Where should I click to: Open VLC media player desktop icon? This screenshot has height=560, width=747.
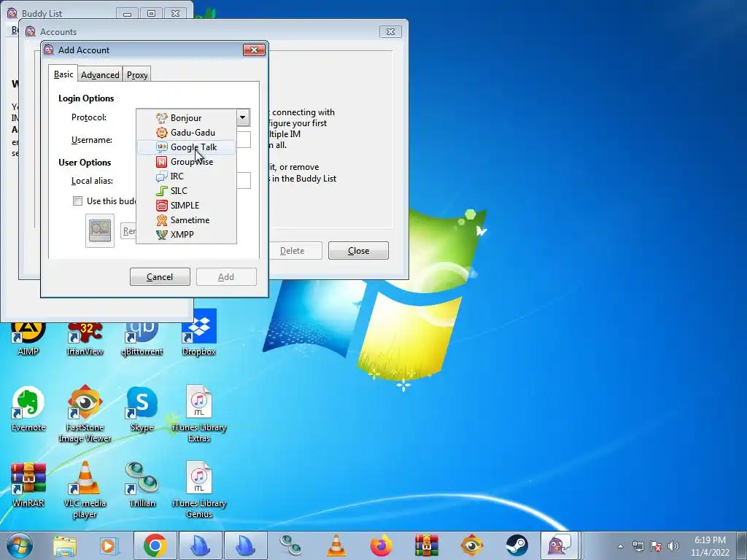[85, 489]
